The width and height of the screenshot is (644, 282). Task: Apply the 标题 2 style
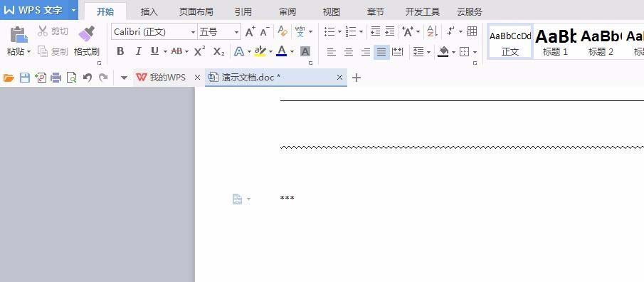pos(601,41)
